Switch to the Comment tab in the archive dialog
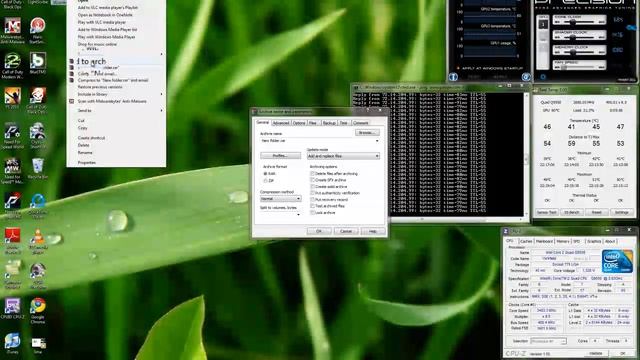Screen dimensions: 640x360 360,123
